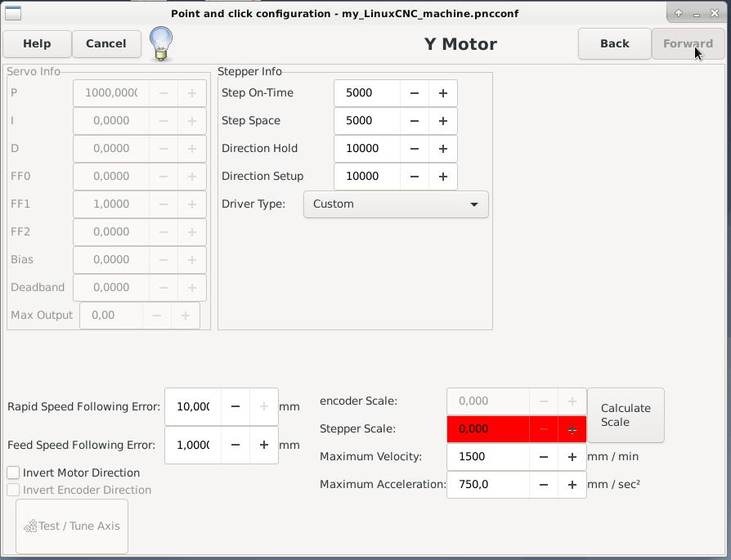Viewport: 731px width, 560px height.
Task: Increase Direction Hold value
Action: [x=442, y=148]
